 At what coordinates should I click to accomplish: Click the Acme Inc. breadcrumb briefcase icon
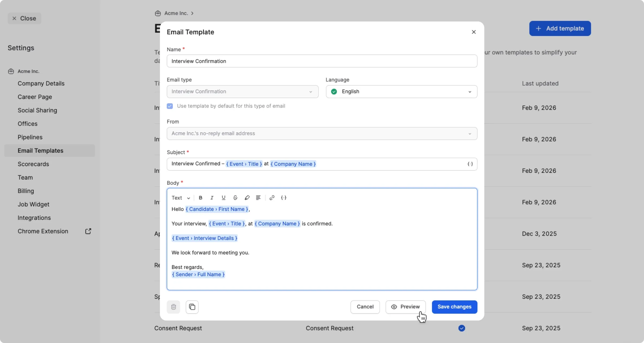[158, 13]
